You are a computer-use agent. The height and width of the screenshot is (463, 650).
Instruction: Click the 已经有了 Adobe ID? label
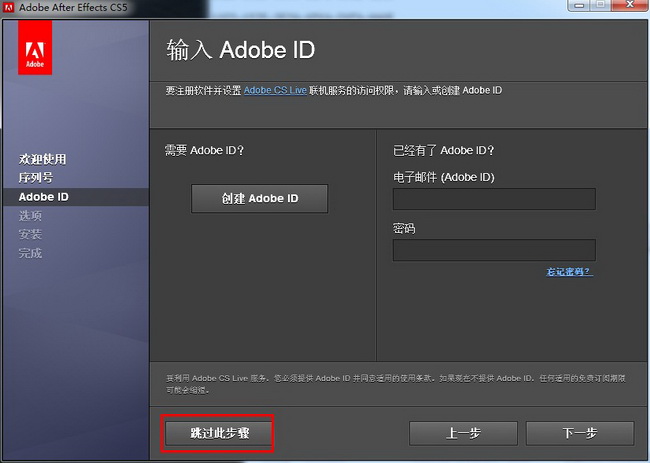pos(444,150)
